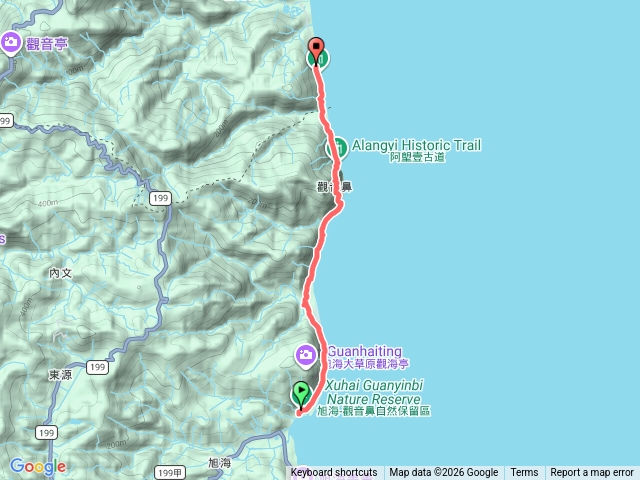Screen dimensions: 640x480
Task: Select the 199 road shield near 東源
Action: click(98, 367)
